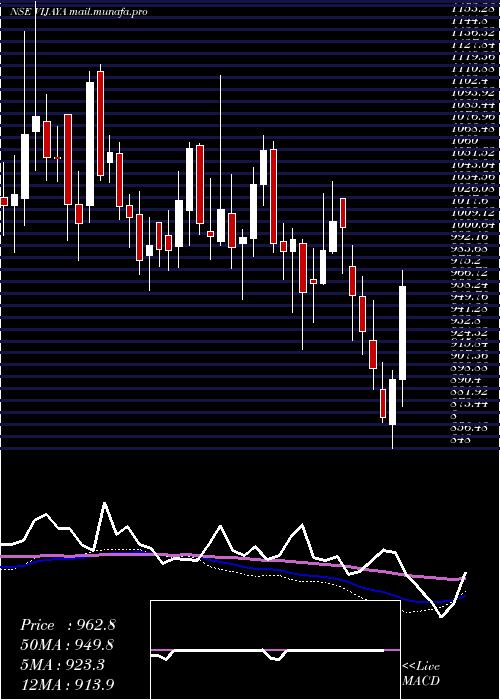
Task: Select the tallest red candle near 1110
Action: (100, 123)
